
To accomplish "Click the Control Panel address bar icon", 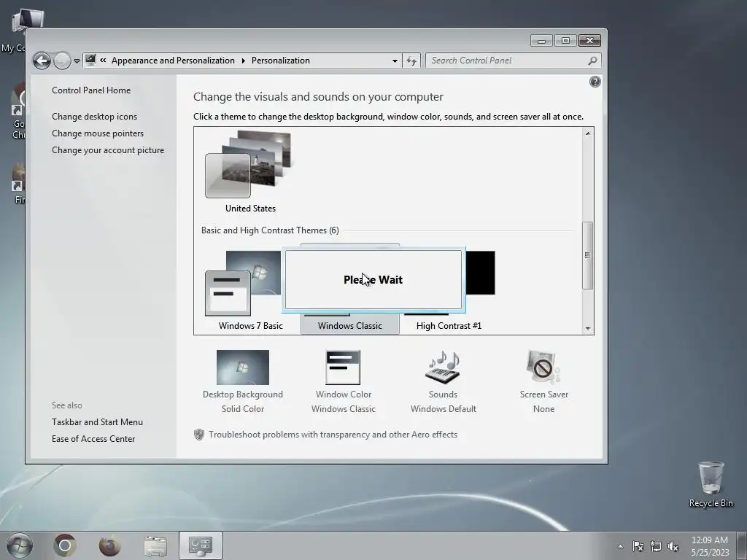I will (x=90, y=60).
